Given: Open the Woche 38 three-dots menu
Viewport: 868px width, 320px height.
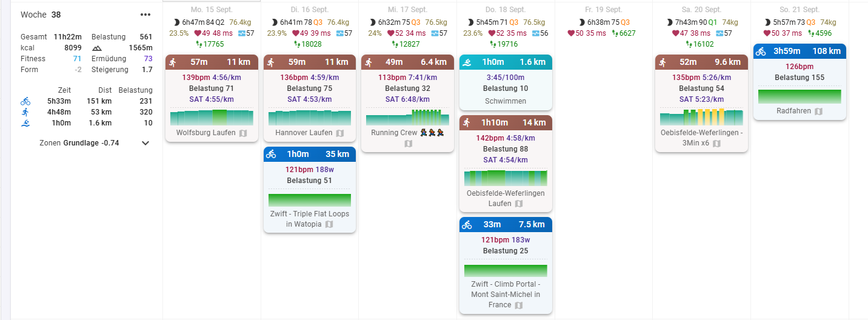Looking at the screenshot, I should click(x=145, y=15).
